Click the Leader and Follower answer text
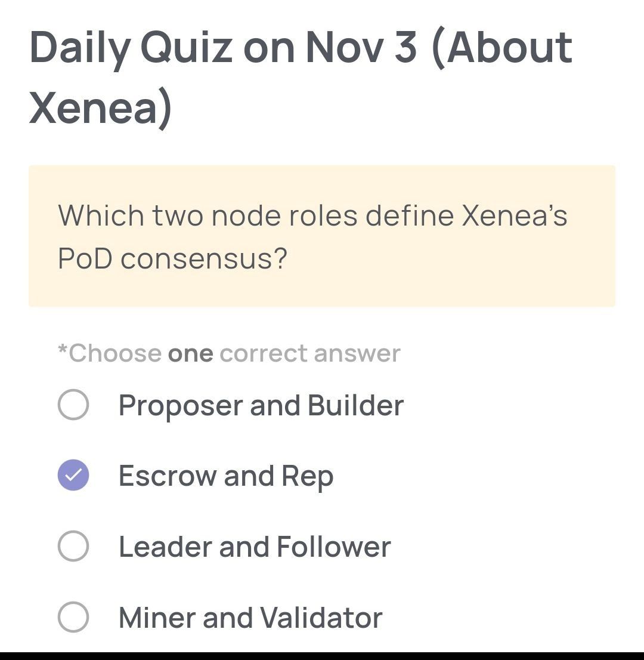 [x=254, y=546]
